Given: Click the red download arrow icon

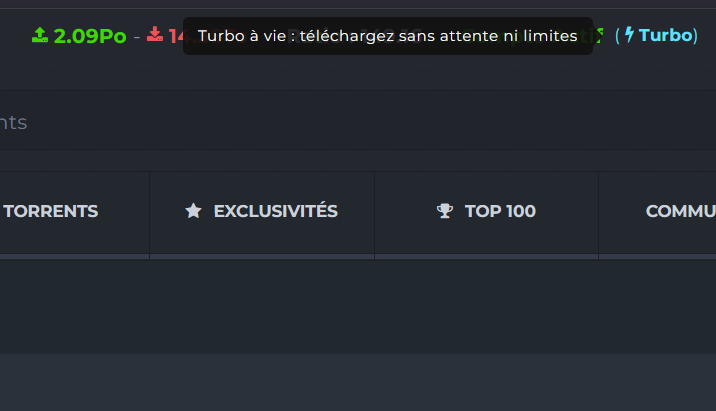Looking at the screenshot, I should [x=154, y=35].
